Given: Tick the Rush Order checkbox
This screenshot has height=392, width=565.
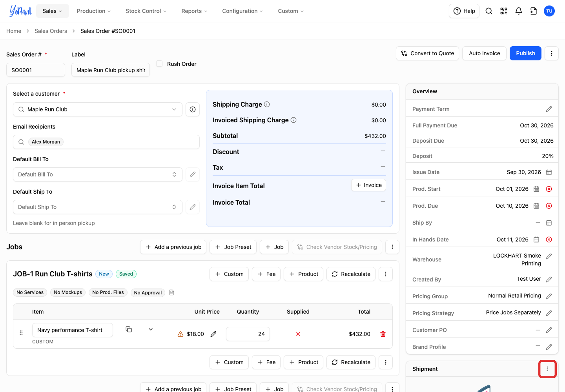Looking at the screenshot, I should pos(159,64).
